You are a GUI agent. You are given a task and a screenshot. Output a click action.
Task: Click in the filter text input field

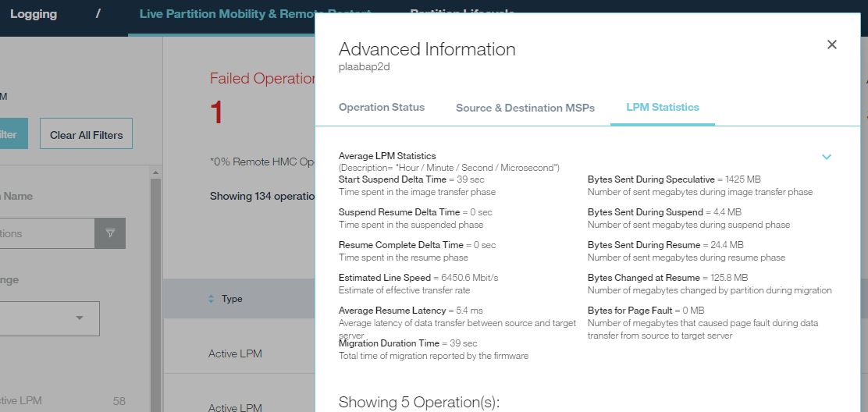pyautogui.click(x=47, y=233)
